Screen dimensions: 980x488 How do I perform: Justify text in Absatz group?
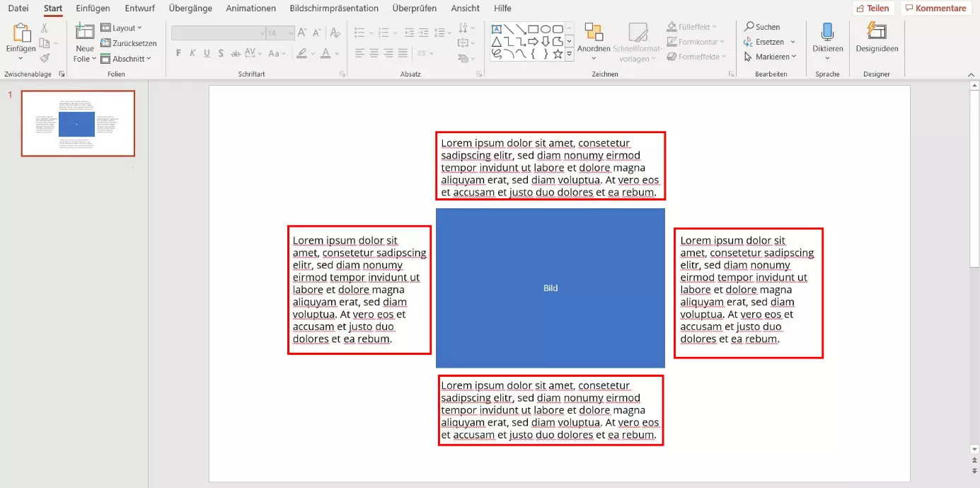click(x=403, y=53)
